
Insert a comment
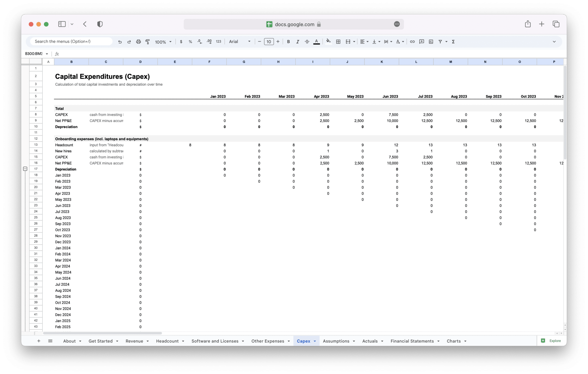[x=421, y=42]
